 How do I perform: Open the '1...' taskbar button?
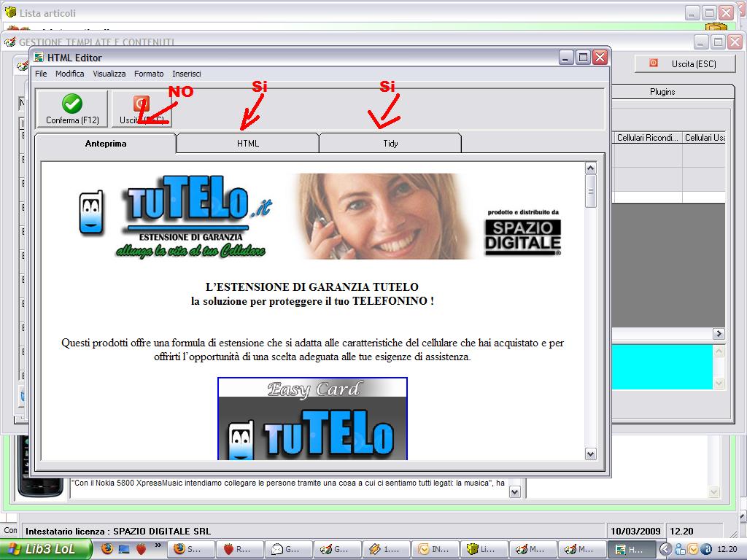[x=387, y=549]
